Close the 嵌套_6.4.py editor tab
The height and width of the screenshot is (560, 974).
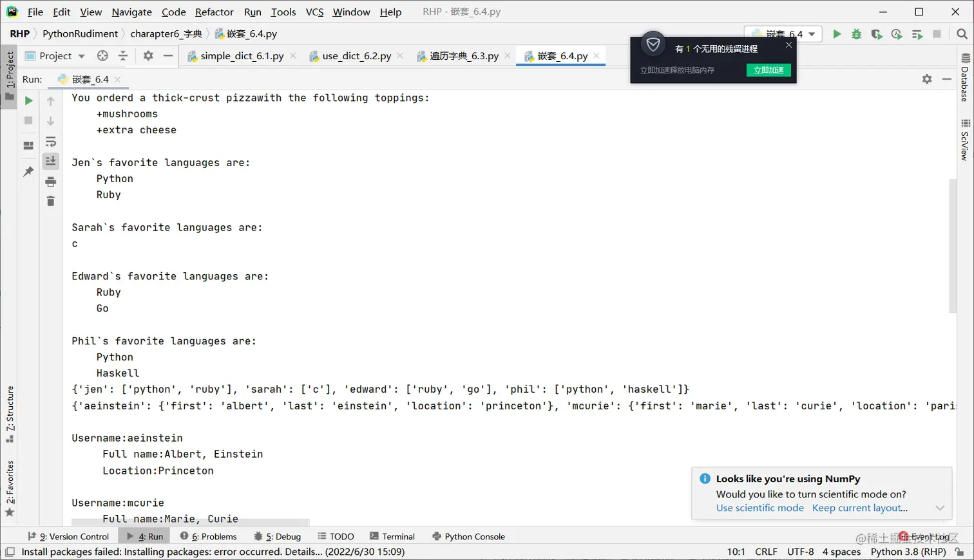[x=597, y=56]
